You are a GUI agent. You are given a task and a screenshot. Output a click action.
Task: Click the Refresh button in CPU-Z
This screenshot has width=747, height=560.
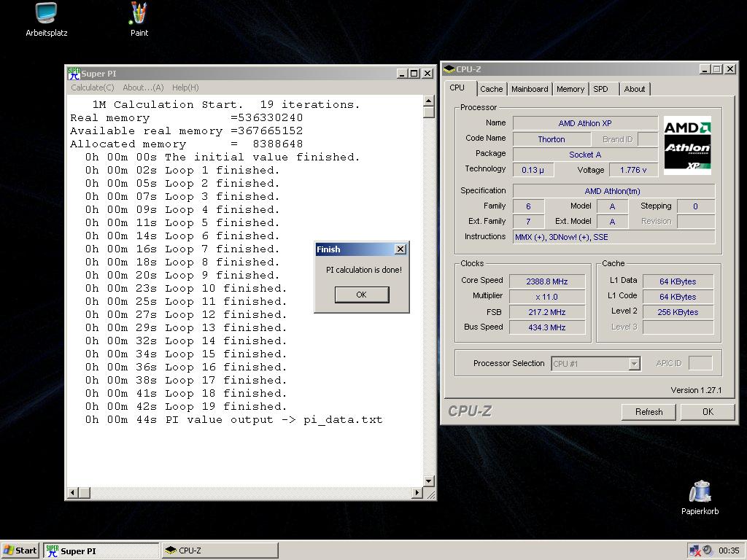tap(649, 412)
